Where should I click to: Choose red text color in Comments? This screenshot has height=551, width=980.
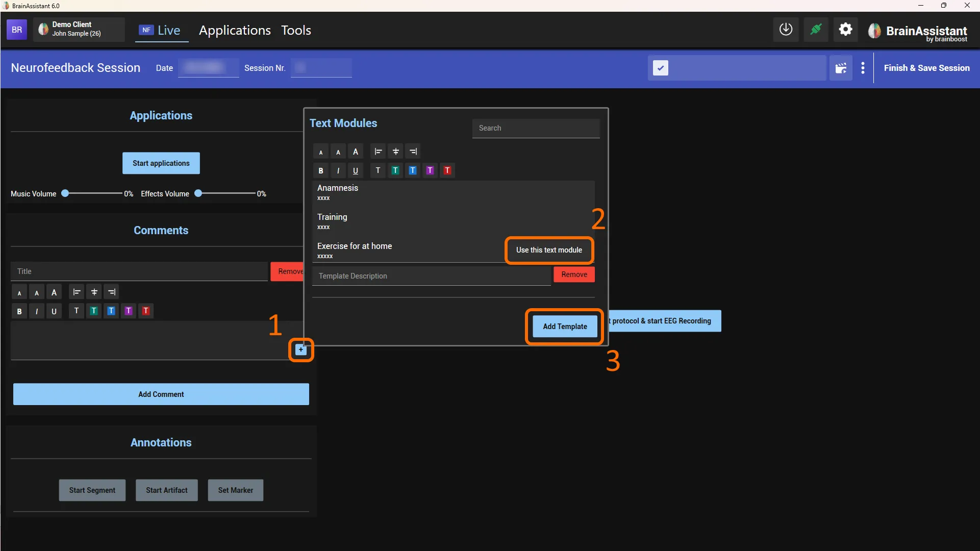tap(146, 311)
